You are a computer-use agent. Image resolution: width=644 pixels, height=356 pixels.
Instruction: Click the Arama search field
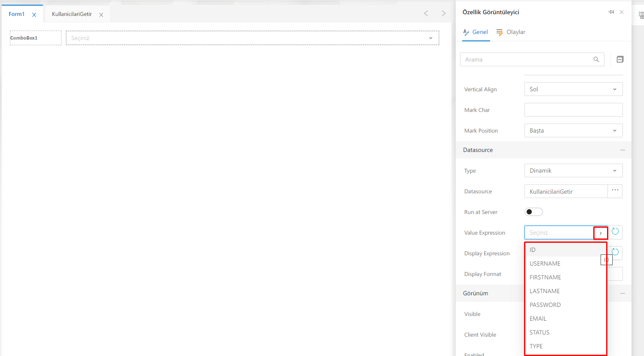pos(527,59)
